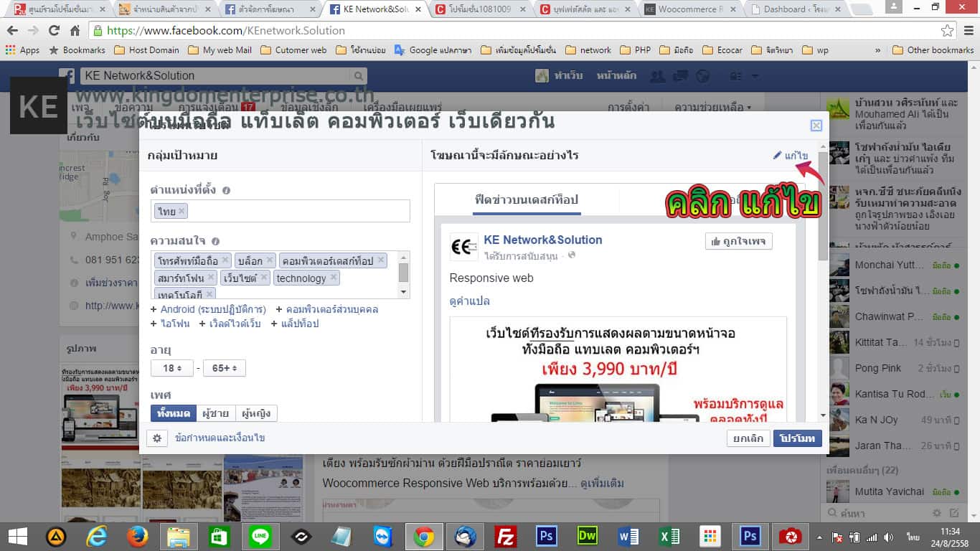The image size is (980, 551).
Task: Open the Other bookmarks folder
Action: tap(933, 50)
